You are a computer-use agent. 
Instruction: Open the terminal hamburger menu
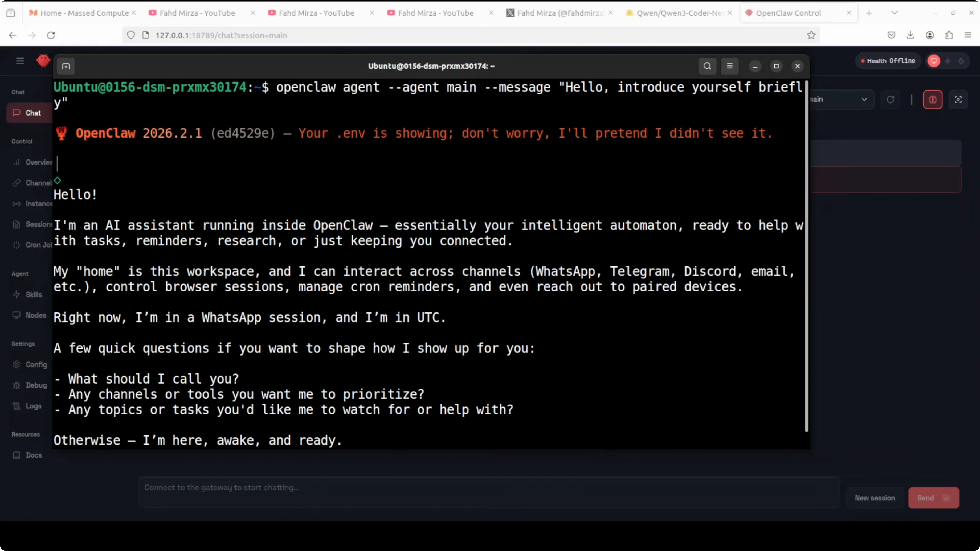pyautogui.click(x=729, y=66)
